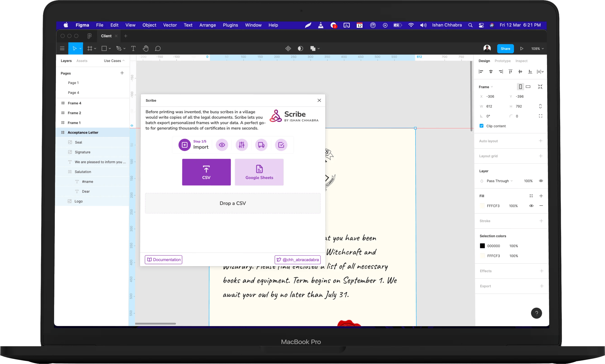Select landscape frame orientation

[528, 87]
